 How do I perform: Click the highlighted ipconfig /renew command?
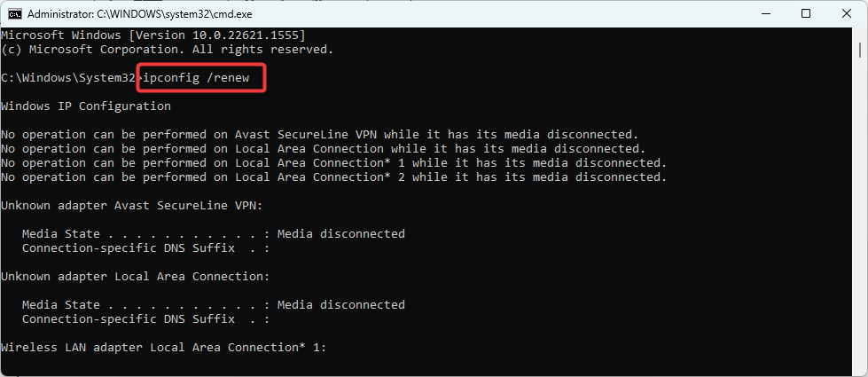202,79
